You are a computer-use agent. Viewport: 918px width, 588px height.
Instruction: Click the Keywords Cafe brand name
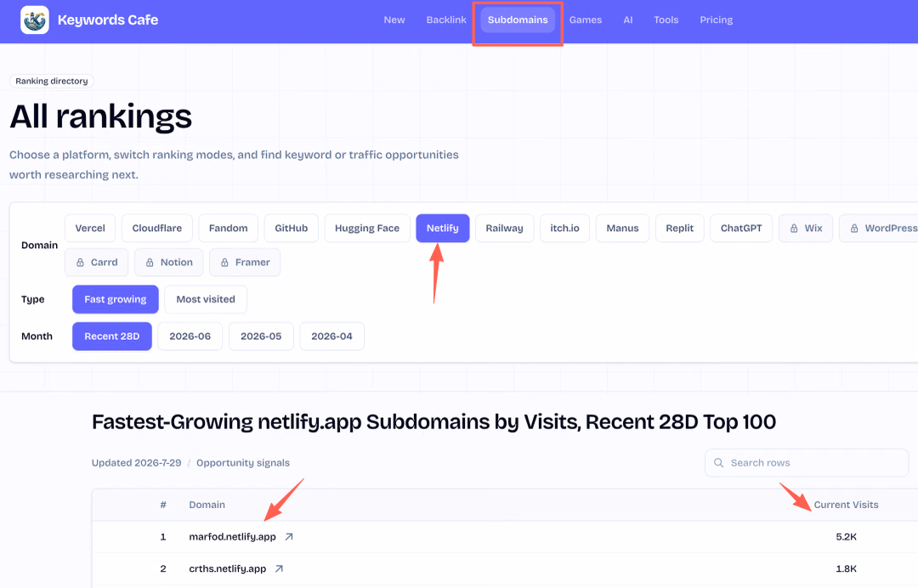click(x=108, y=20)
